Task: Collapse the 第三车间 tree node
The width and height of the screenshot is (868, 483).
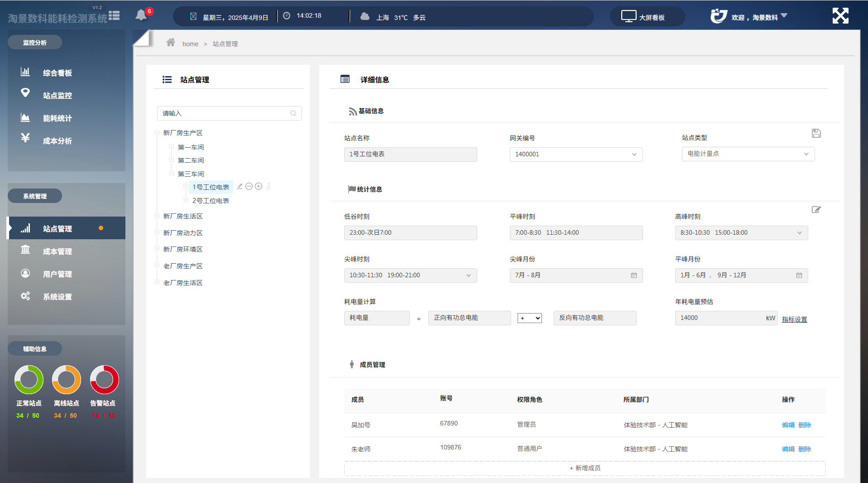Action: pyautogui.click(x=172, y=174)
